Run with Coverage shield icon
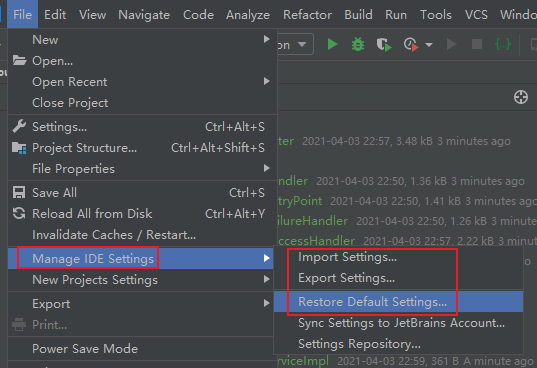 pos(384,45)
